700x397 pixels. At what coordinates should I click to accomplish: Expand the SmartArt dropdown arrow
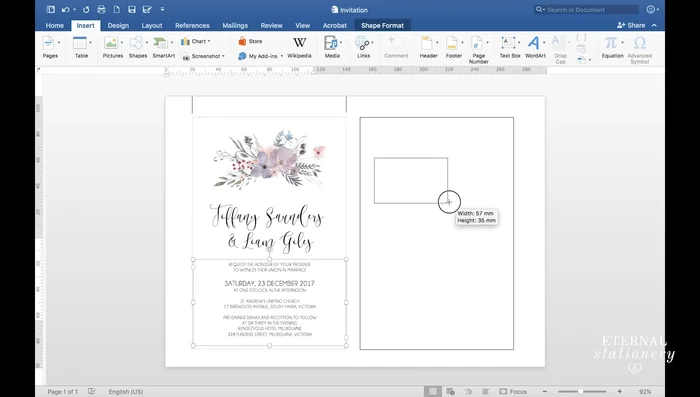[172, 42]
